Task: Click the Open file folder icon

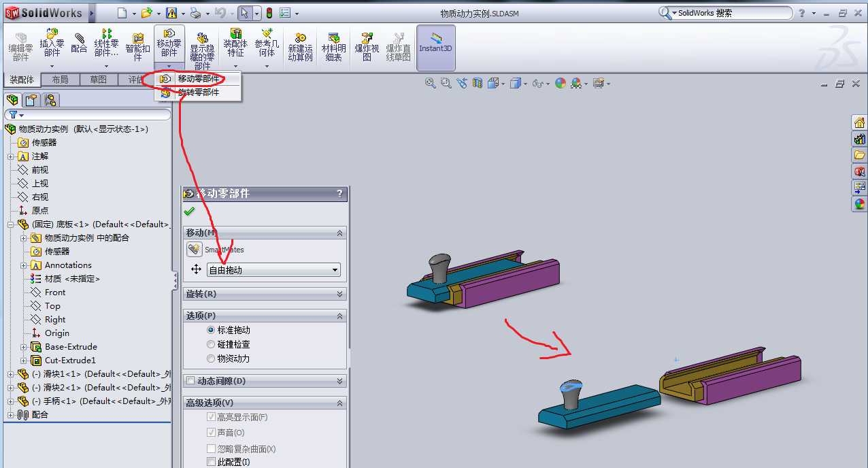Action: click(146, 13)
